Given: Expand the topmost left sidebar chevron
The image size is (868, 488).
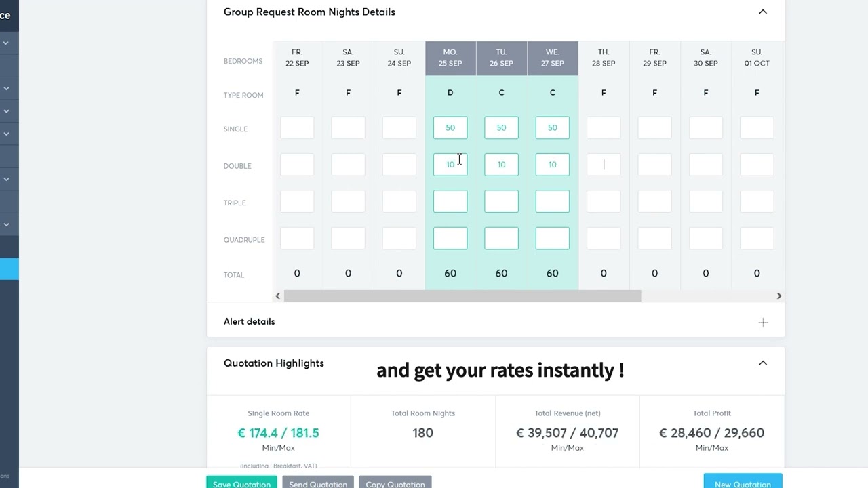Looking at the screenshot, I should (x=5, y=43).
